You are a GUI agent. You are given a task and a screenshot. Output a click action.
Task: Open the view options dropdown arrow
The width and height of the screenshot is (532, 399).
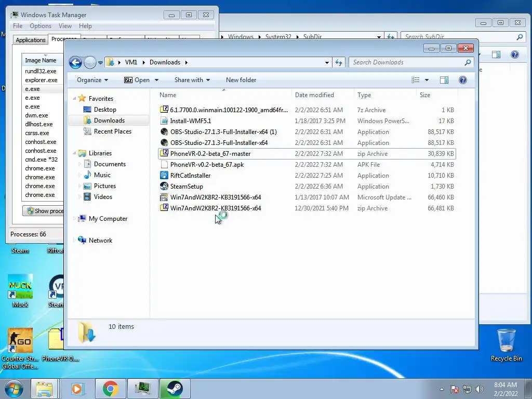pyautogui.click(x=427, y=80)
